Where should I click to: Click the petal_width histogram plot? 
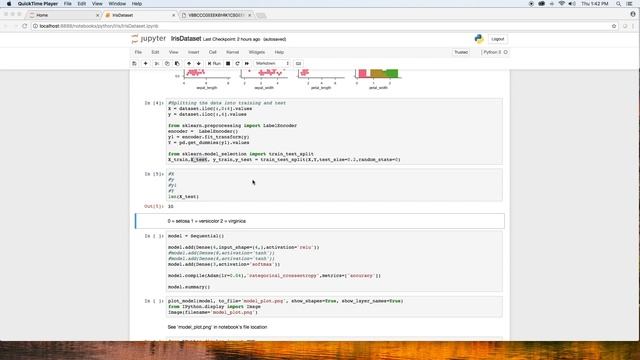point(378,75)
